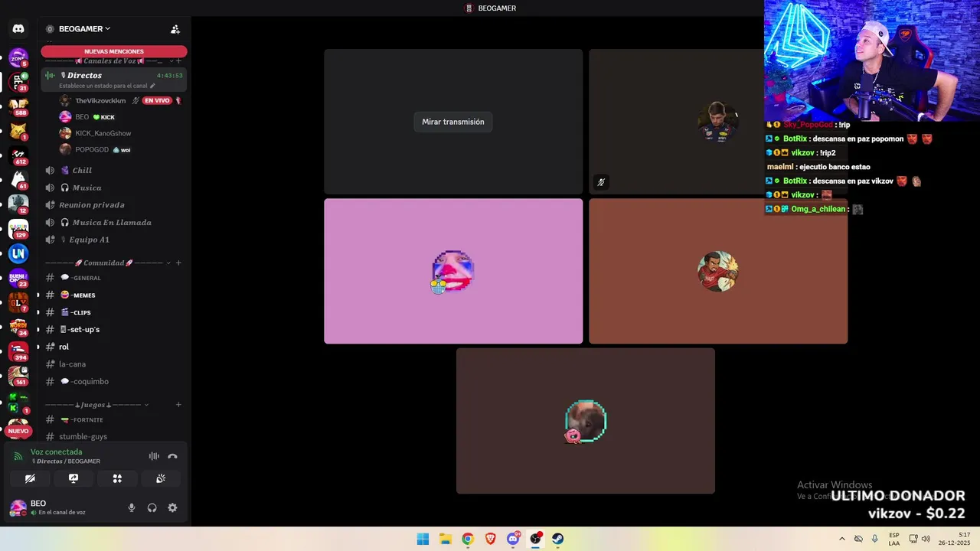Open the Directos voice channel
Viewport: 980px width, 551px height.
tap(114, 80)
